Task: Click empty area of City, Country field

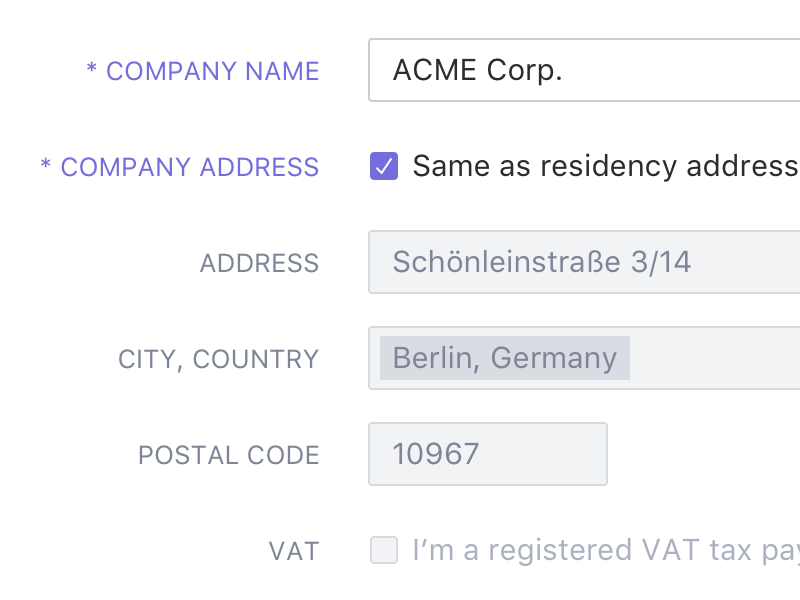Action: click(715, 358)
